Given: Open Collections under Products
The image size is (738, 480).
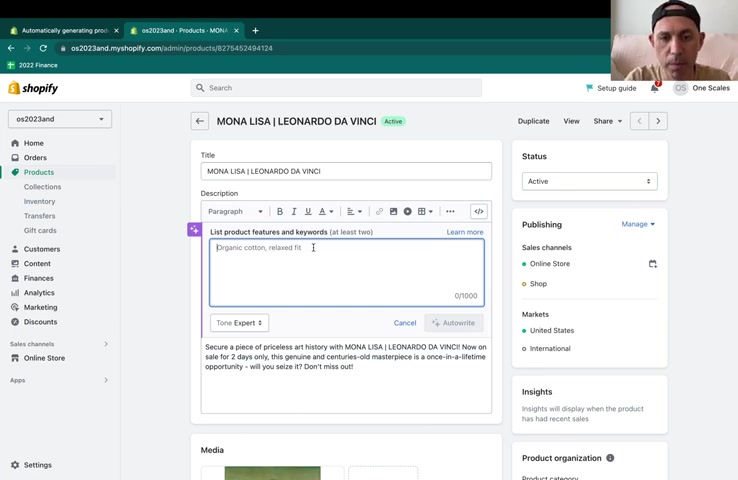Looking at the screenshot, I should coord(42,187).
